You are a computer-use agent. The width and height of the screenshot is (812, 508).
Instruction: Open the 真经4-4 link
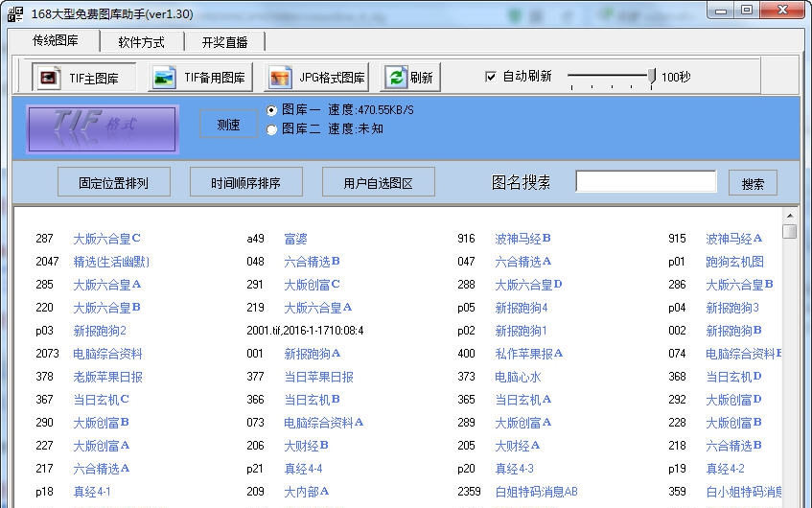click(304, 469)
